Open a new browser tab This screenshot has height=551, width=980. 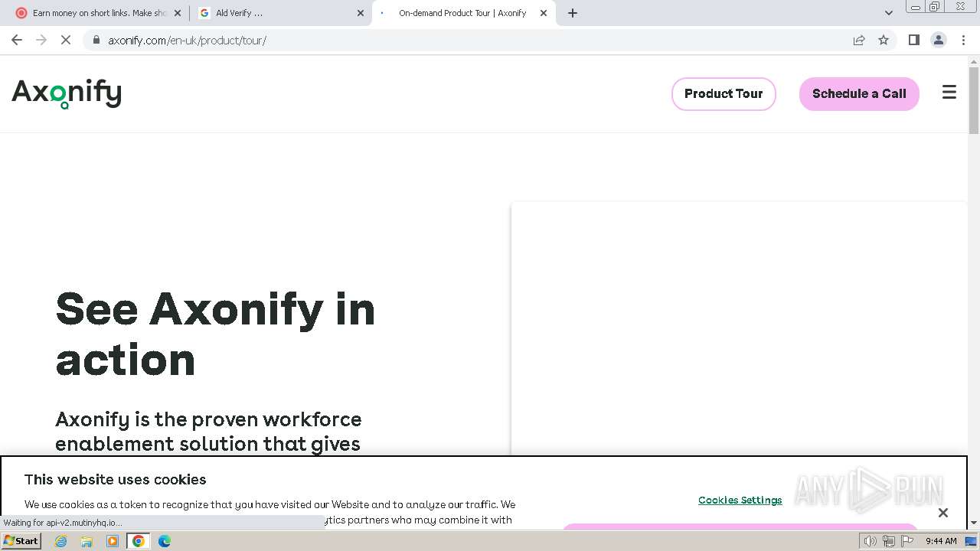573,13
